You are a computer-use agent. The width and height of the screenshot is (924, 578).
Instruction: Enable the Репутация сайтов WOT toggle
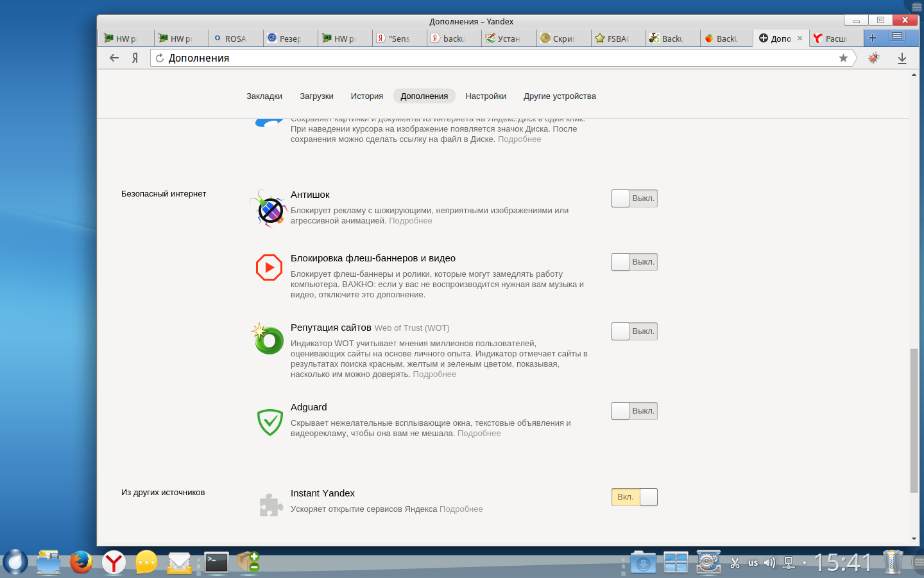pos(635,331)
